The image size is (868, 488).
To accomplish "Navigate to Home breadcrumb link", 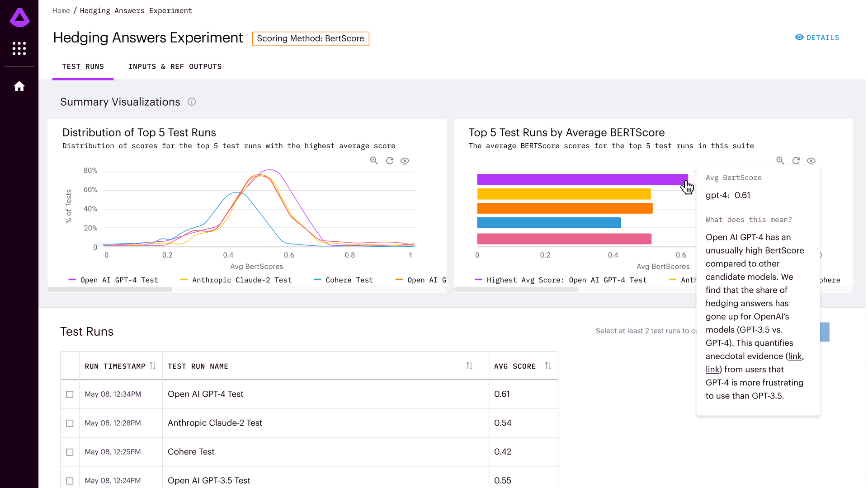I will (61, 11).
